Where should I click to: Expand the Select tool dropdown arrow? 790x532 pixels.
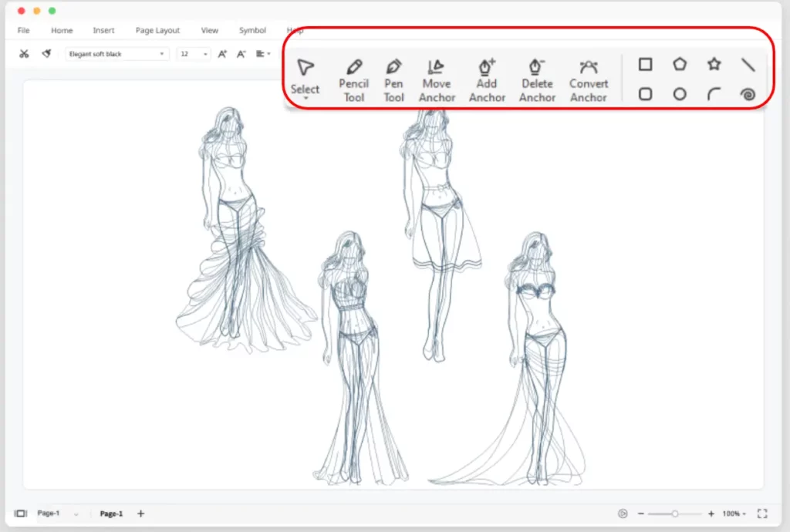pos(306,99)
